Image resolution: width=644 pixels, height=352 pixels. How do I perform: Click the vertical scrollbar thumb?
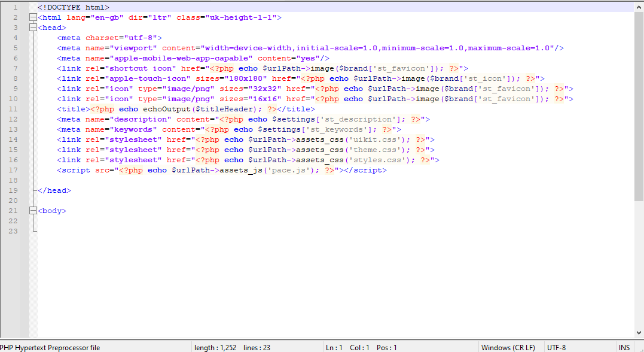tap(639, 106)
